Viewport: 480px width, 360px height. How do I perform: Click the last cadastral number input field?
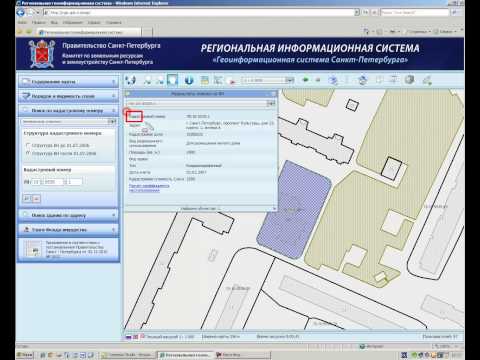tap(74, 182)
